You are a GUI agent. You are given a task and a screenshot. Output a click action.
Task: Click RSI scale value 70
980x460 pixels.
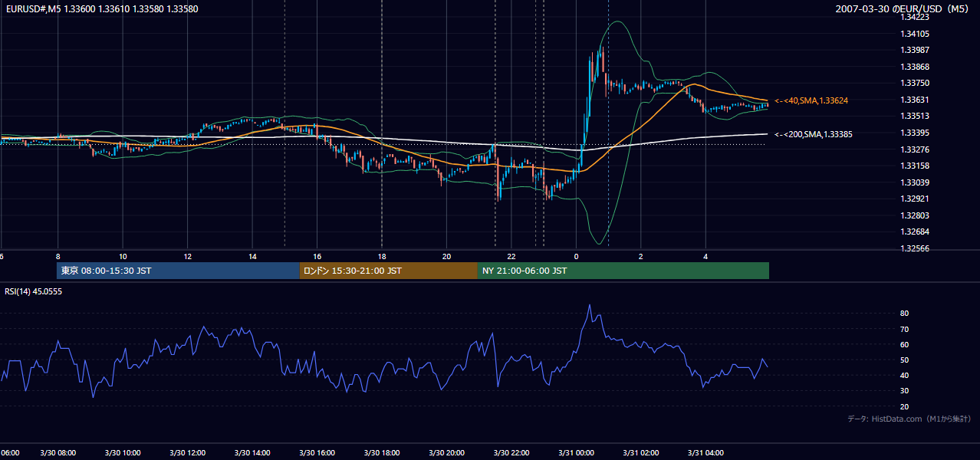click(x=904, y=329)
